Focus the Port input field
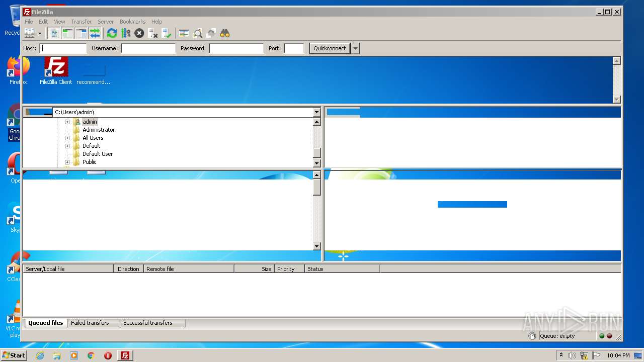 tap(294, 48)
